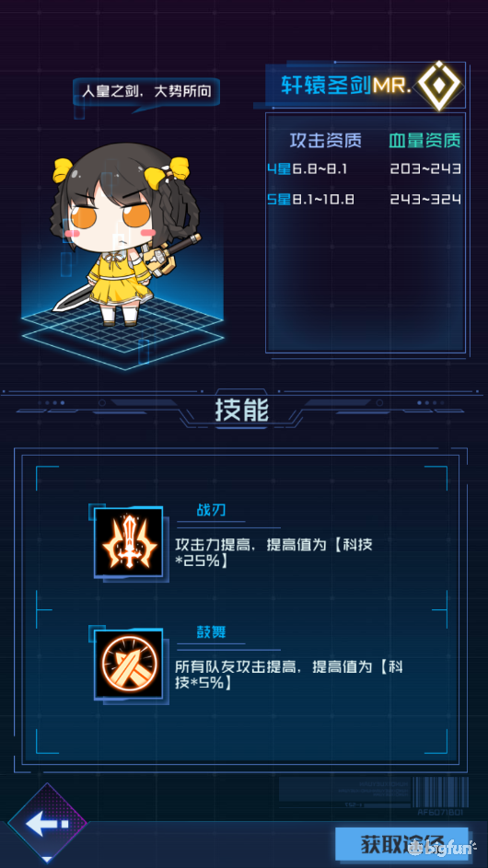Image resolution: width=488 pixels, height=868 pixels.
Task: Click the 获取途径 button
Action: click(402, 844)
